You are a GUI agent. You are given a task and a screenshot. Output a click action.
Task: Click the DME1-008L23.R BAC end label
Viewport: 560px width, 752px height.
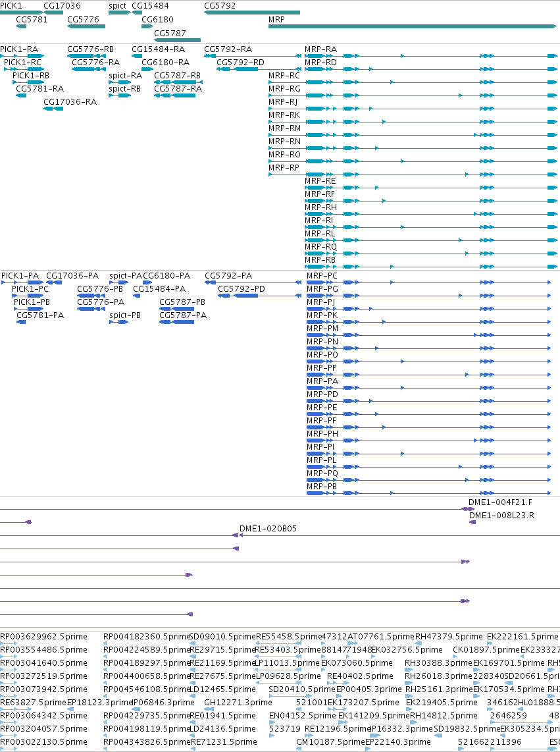501,516
